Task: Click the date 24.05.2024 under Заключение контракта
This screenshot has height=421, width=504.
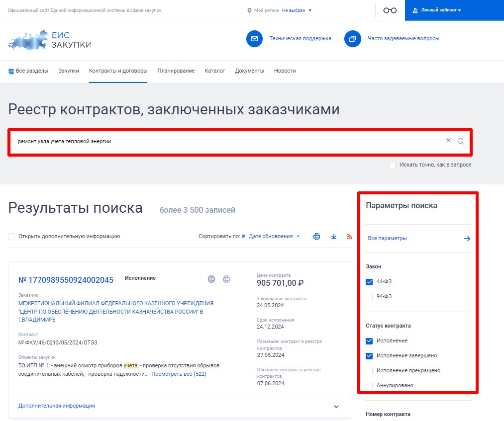Action: click(x=270, y=305)
